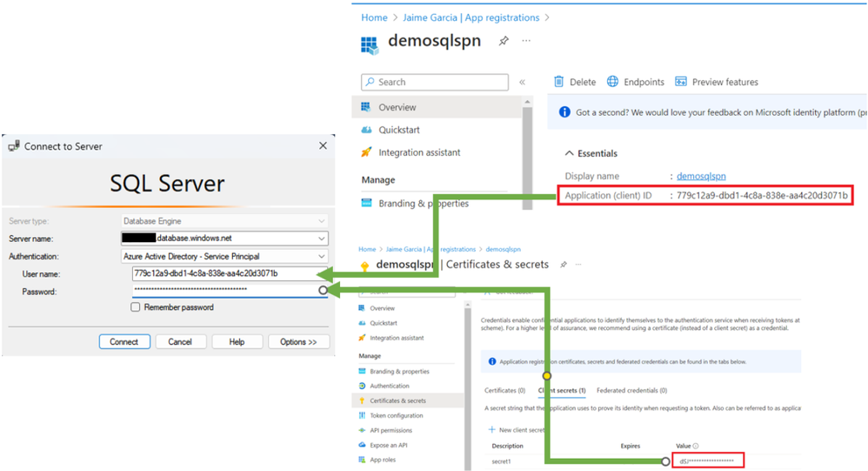
Task: Open Jaime Garcia | App registrations top breadcrumb
Action: pos(471,17)
